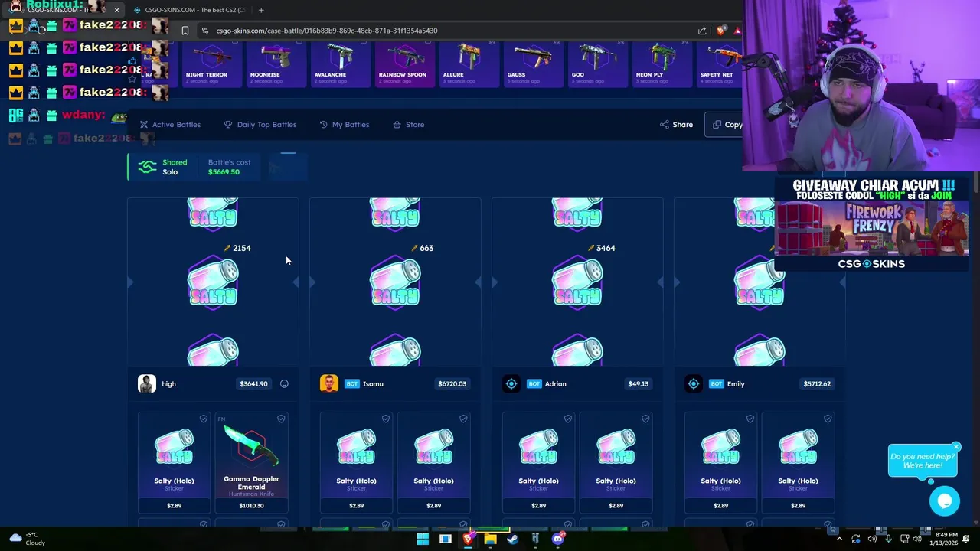This screenshot has width=980, height=551.
Task: Click the $1010.30 price on the knife card
Action: tap(251, 506)
